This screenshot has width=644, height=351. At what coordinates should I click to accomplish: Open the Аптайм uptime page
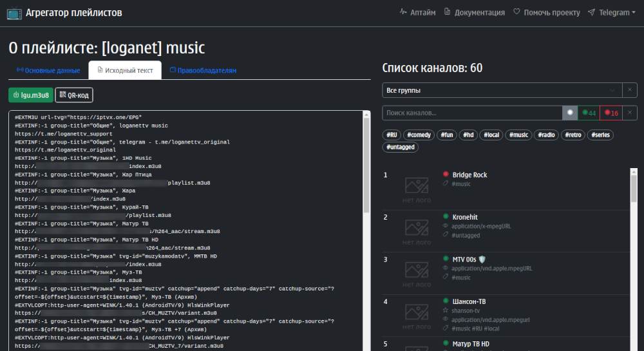pos(418,12)
